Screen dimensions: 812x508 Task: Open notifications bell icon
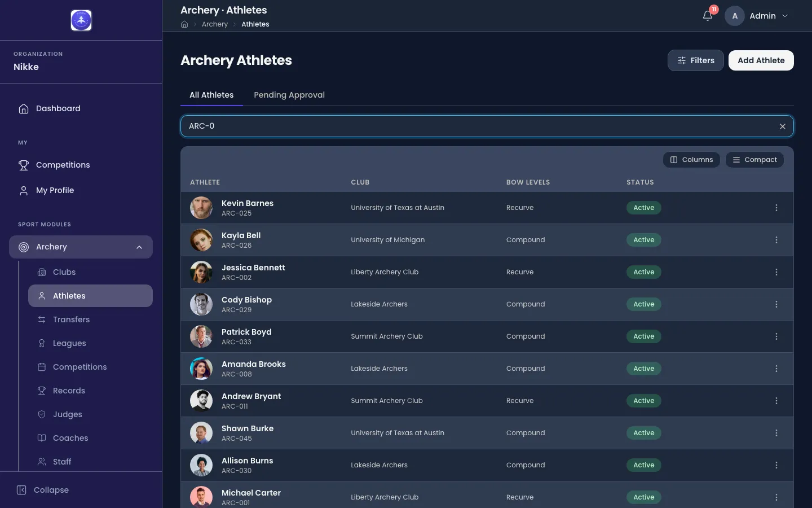[x=708, y=16]
